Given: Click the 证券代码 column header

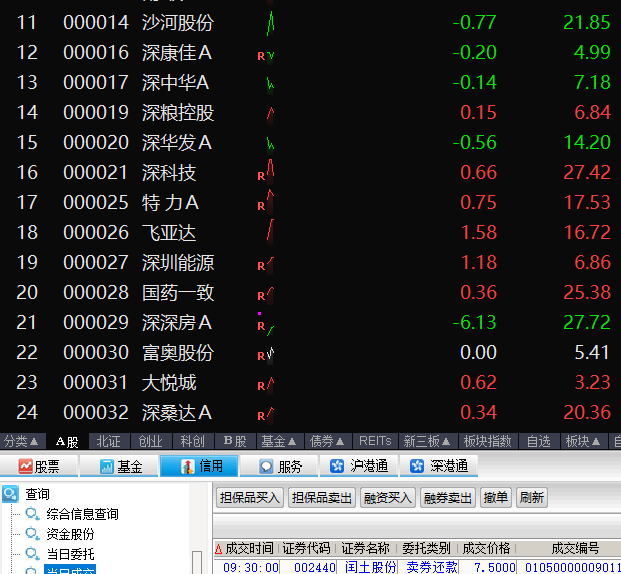Looking at the screenshot, I should [x=307, y=548].
